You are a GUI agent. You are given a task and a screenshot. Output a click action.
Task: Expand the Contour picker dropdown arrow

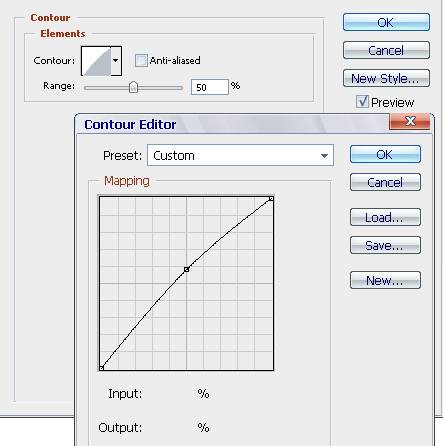click(116, 61)
